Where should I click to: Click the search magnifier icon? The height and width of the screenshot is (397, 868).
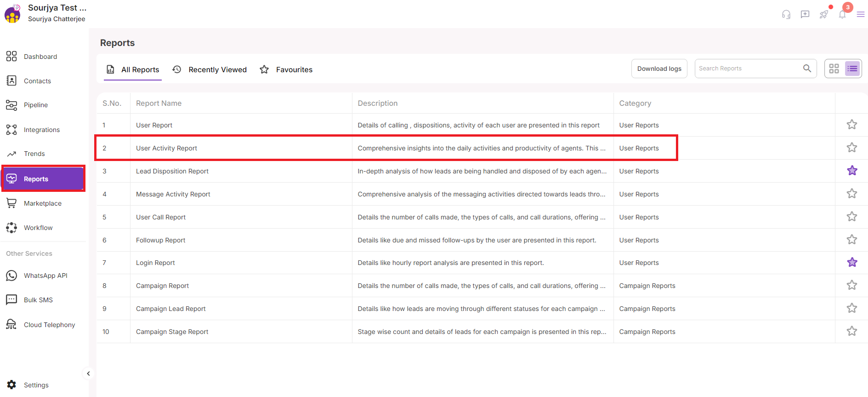pyautogui.click(x=807, y=69)
